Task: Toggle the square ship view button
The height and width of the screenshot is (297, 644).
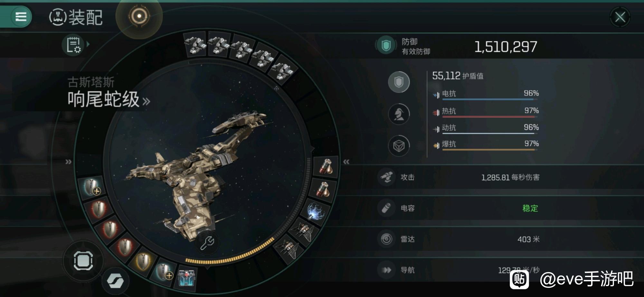Action: click(x=83, y=261)
